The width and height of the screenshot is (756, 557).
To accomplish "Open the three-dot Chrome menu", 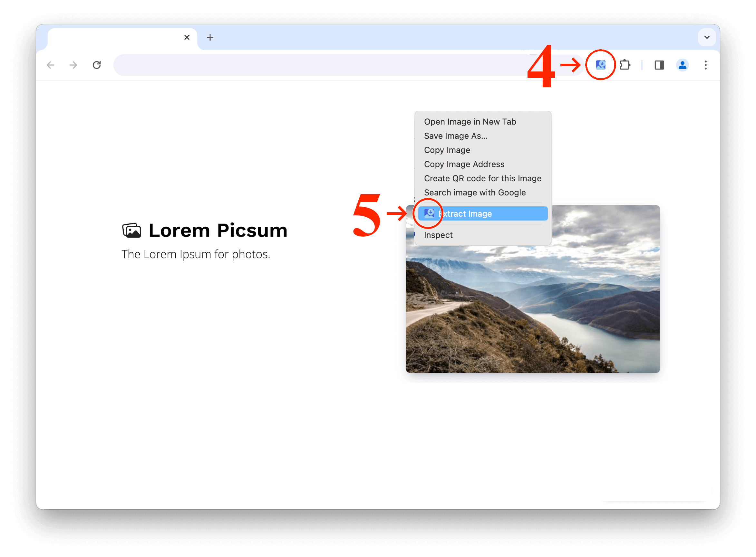I will [706, 65].
